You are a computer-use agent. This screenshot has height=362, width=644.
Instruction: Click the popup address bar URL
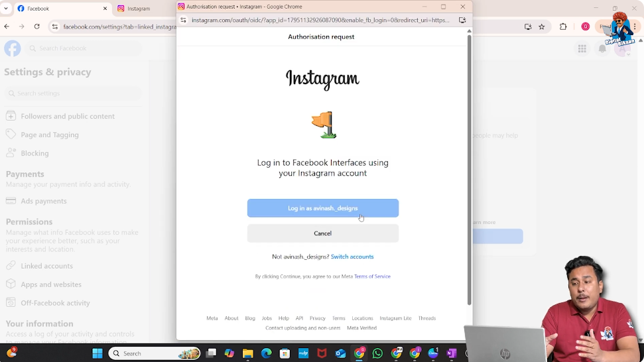tap(320, 20)
